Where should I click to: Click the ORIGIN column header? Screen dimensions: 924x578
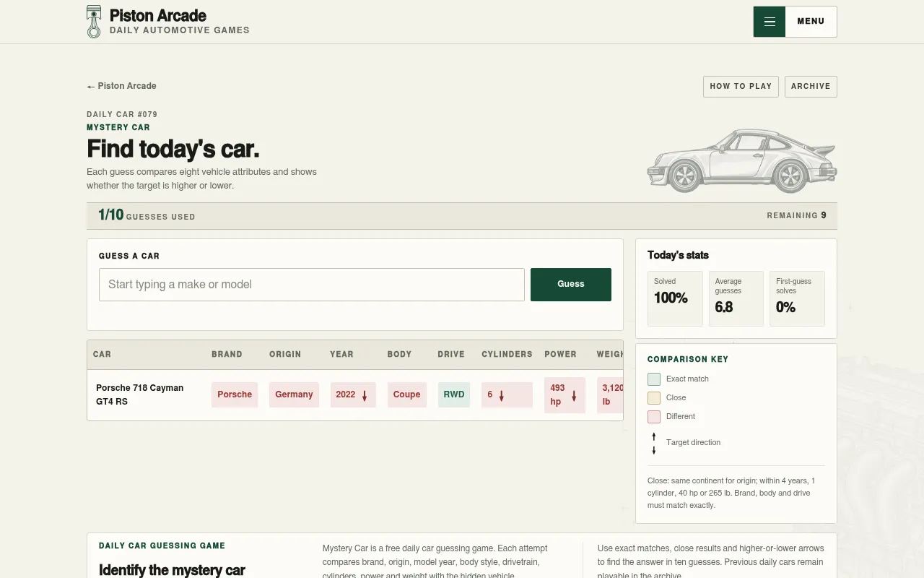(x=285, y=355)
